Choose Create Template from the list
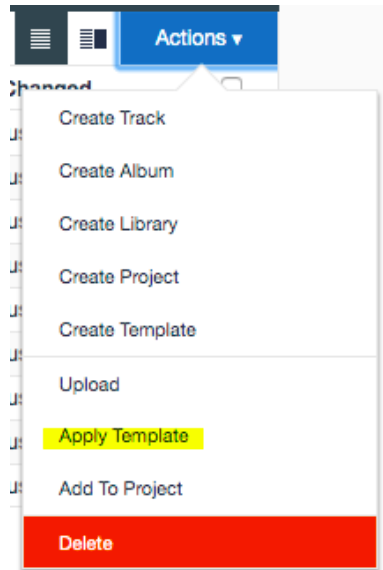Viewport: 383px width, 570px height. click(128, 330)
